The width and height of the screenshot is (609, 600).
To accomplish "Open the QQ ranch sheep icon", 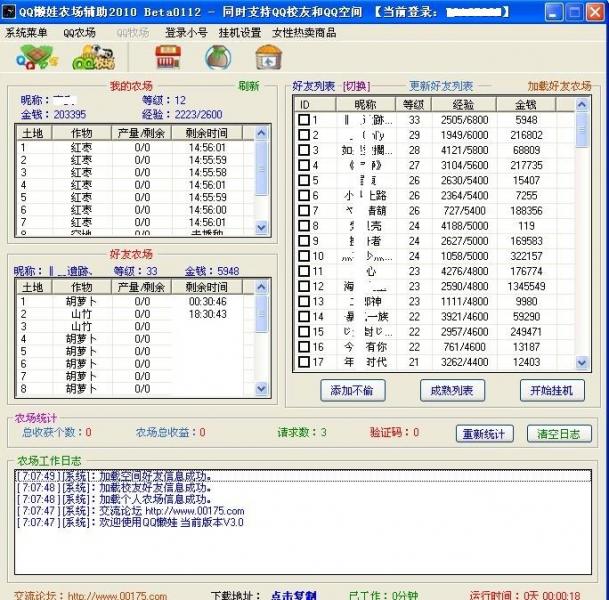I will pos(94,57).
